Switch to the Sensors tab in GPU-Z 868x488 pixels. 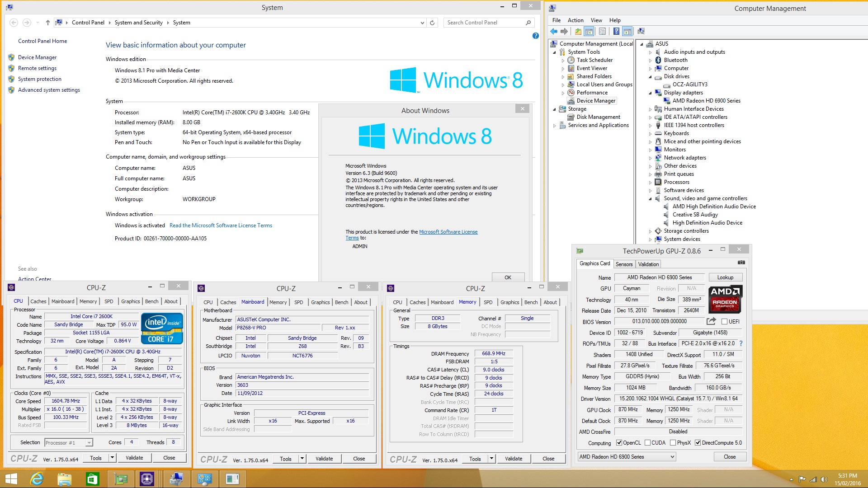click(624, 264)
